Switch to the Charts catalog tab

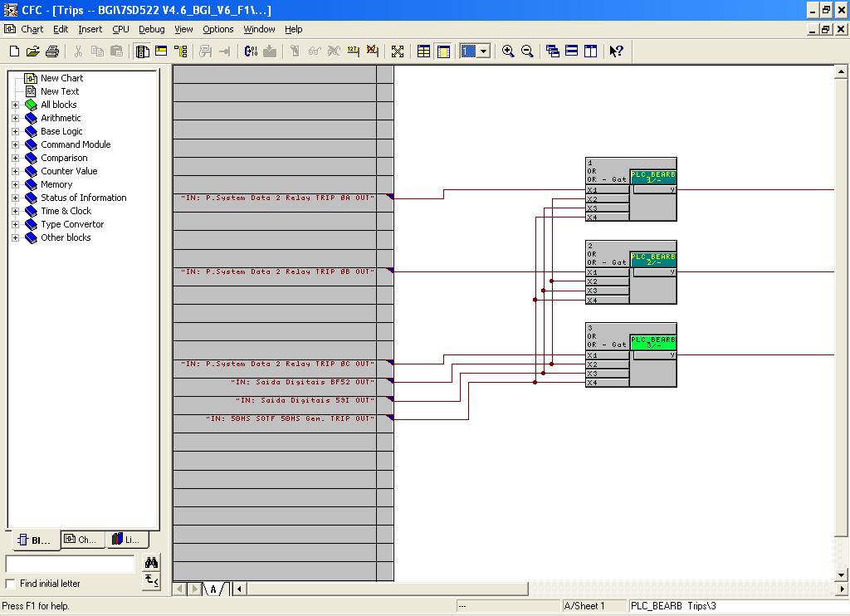(x=82, y=540)
